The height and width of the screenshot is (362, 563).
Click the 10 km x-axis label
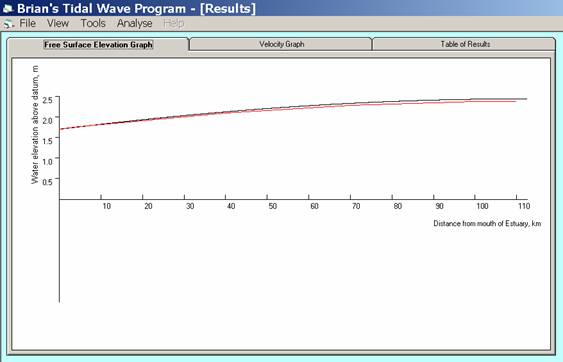(107, 206)
